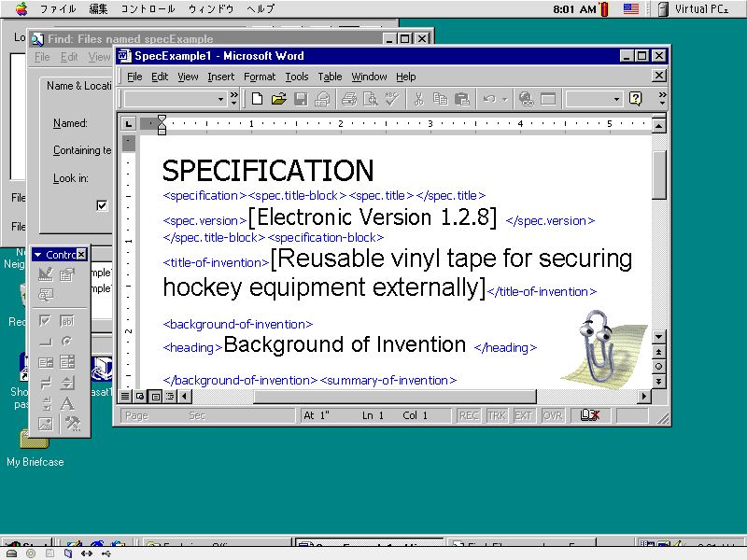
Task: Open the Table menu in Word
Action: click(330, 77)
